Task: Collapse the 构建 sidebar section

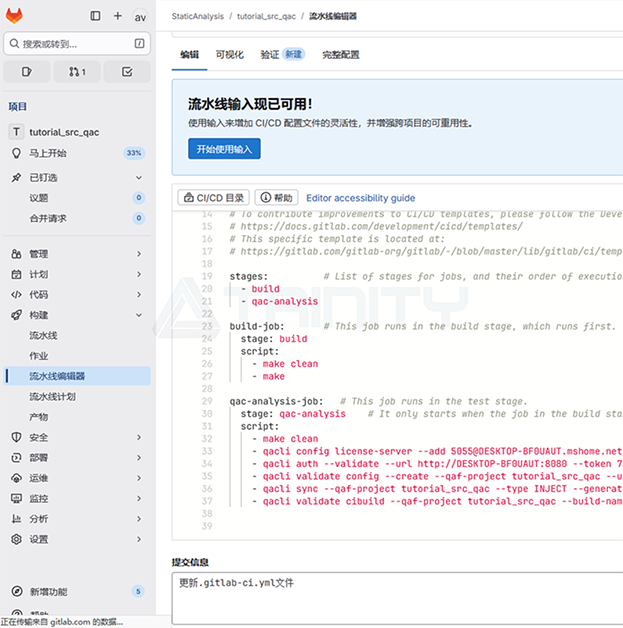Action: point(76,315)
